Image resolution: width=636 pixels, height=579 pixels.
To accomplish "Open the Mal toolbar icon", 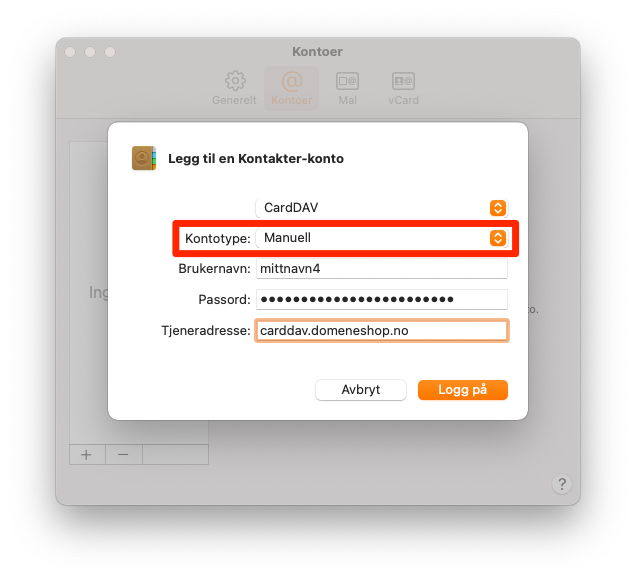I will click(347, 88).
